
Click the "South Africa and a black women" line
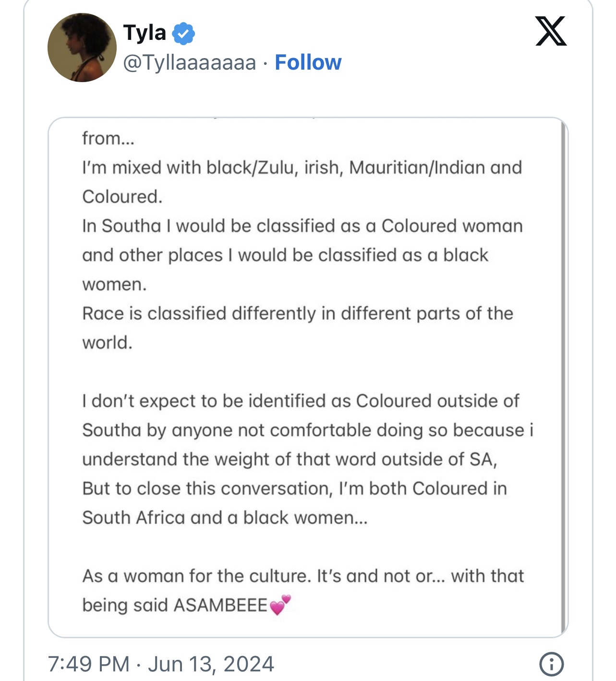pyautogui.click(x=225, y=518)
